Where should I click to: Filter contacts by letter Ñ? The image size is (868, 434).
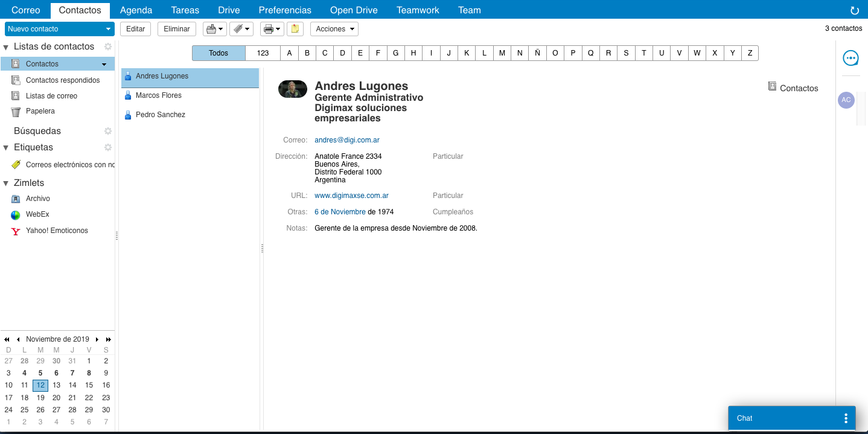click(537, 53)
